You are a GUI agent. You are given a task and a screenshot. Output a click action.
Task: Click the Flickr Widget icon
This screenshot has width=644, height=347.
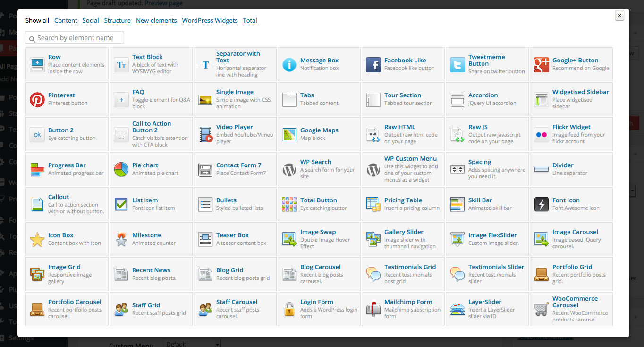point(542,134)
